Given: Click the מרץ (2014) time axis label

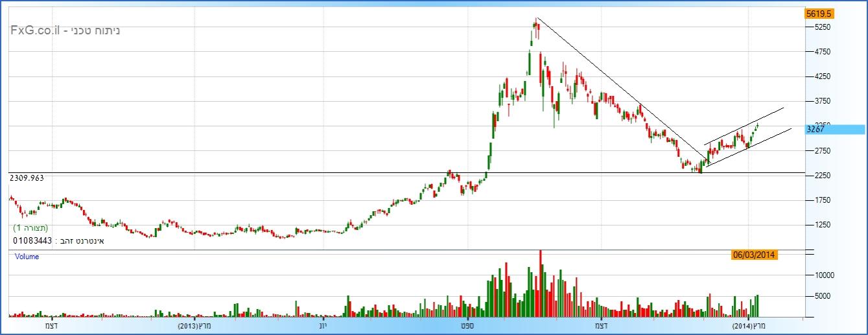Looking at the screenshot, I should click(x=749, y=325).
